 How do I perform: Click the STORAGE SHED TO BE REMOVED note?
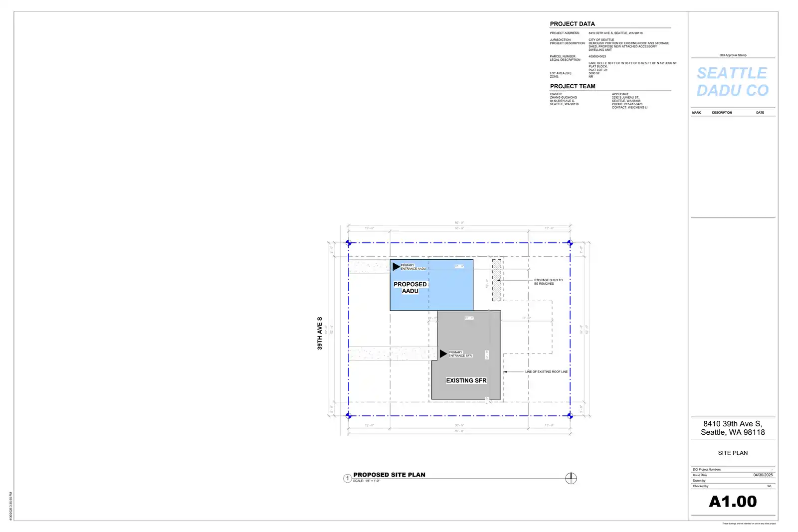pyautogui.click(x=548, y=282)
